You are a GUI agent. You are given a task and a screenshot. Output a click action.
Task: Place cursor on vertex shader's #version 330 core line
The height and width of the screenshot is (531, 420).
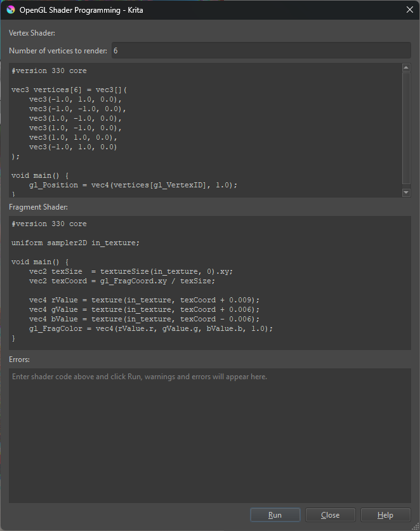click(49, 71)
